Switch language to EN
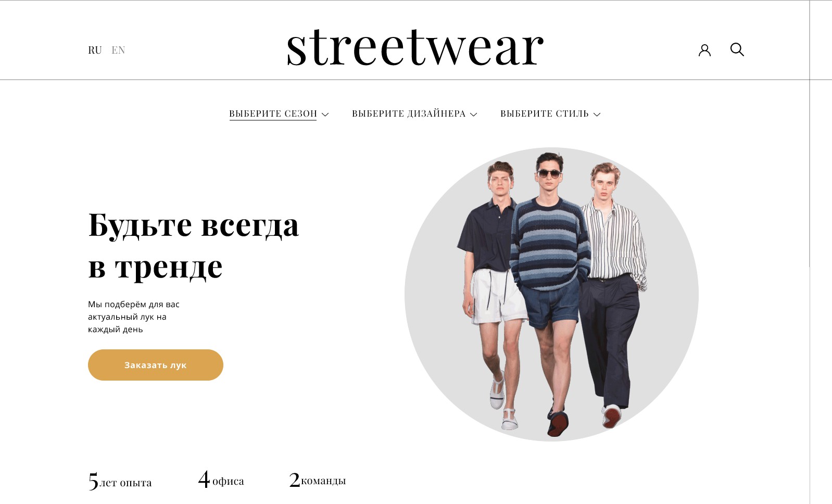Screen dimensions: 832x504 point(118,50)
